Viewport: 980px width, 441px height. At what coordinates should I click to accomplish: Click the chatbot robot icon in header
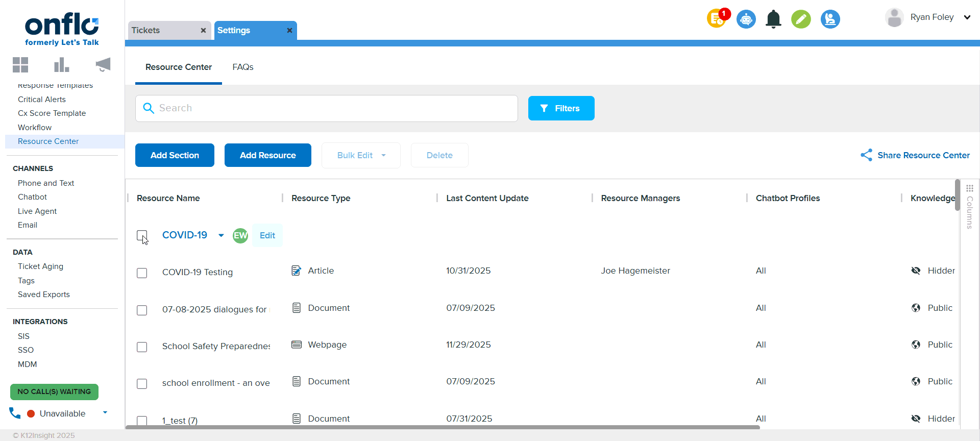pyautogui.click(x=746, y=19)
